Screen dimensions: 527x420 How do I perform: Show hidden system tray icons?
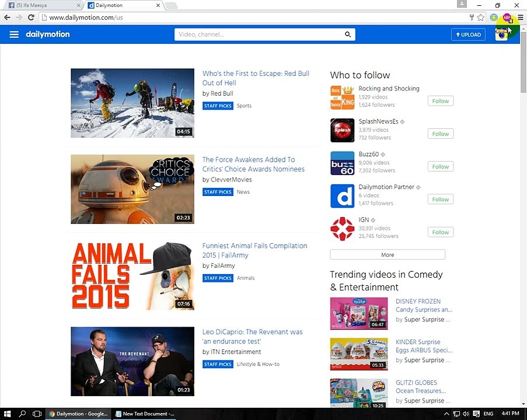(x=446, y=414)
